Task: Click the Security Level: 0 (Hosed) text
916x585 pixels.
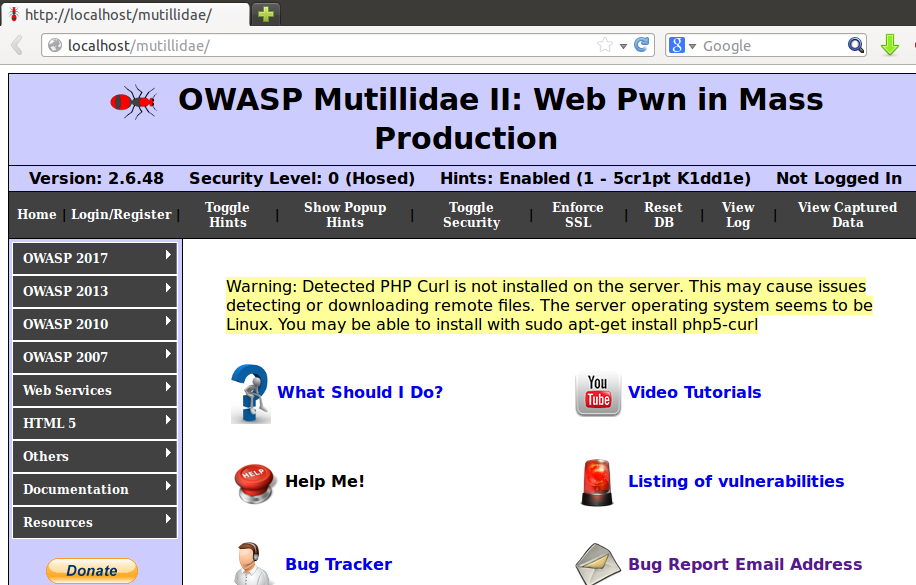Action: [301, 178]
